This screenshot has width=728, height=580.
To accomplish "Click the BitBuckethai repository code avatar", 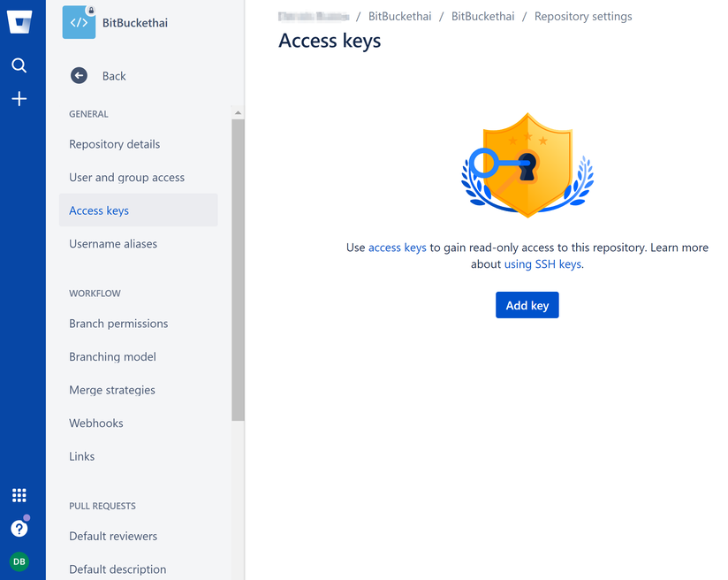I will point(79,22).
